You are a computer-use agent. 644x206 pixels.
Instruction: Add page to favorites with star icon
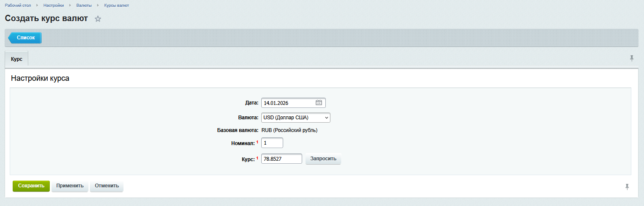click(98, 19)
